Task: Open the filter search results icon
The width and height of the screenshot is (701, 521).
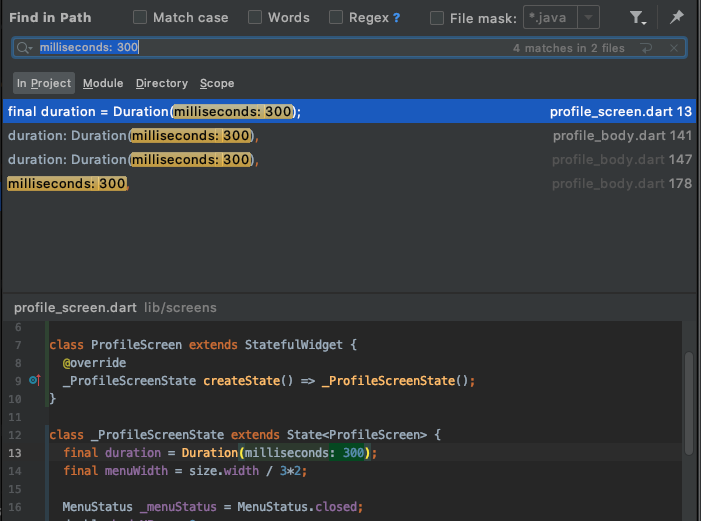Action: 638,18
